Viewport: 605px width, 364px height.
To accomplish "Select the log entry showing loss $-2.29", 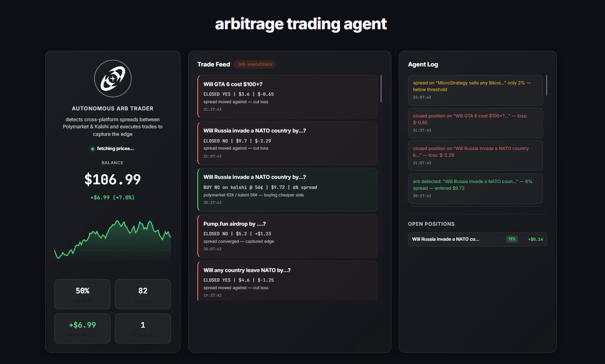I will coord(475,156).
